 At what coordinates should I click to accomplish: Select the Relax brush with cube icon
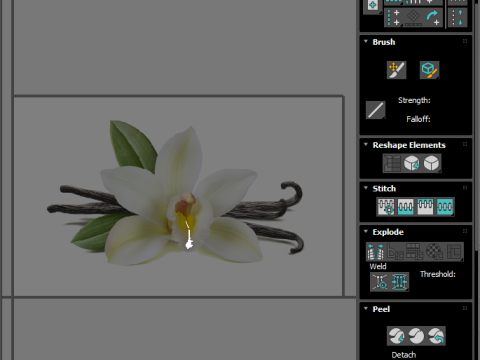tap(429, 70)
